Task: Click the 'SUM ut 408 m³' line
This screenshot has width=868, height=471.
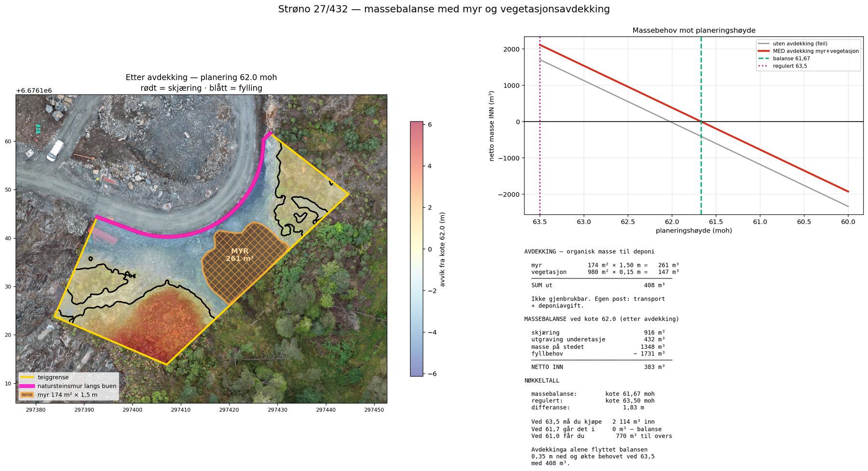Action: click(598, 285)
